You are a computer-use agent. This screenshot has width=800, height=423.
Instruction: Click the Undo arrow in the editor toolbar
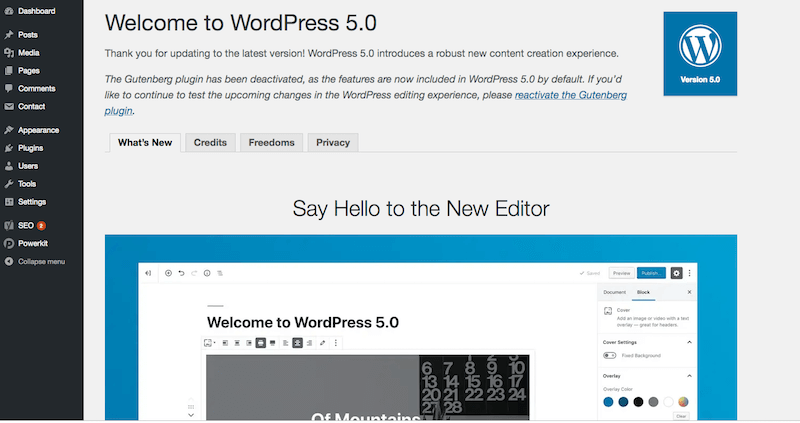tap(181, 273)
